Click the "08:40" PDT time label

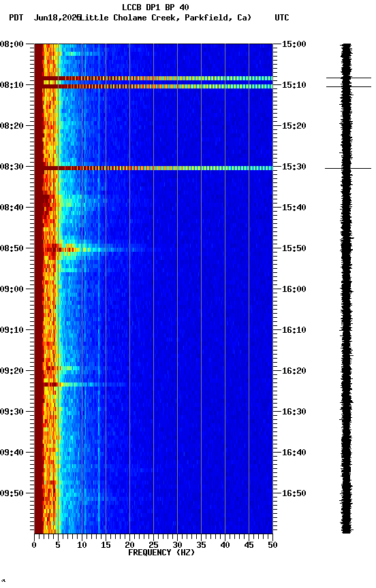coord(12,208)
